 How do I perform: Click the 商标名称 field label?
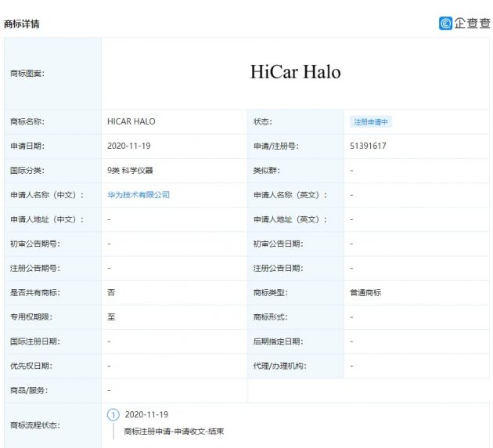[27, 121]
